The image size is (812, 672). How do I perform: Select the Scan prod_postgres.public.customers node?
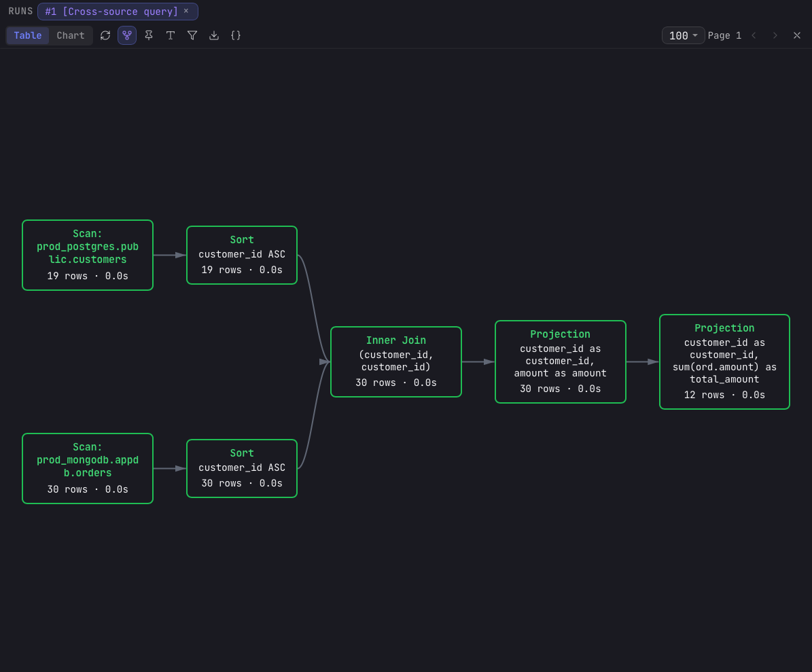pyautogui.click(x=88, y=255)
